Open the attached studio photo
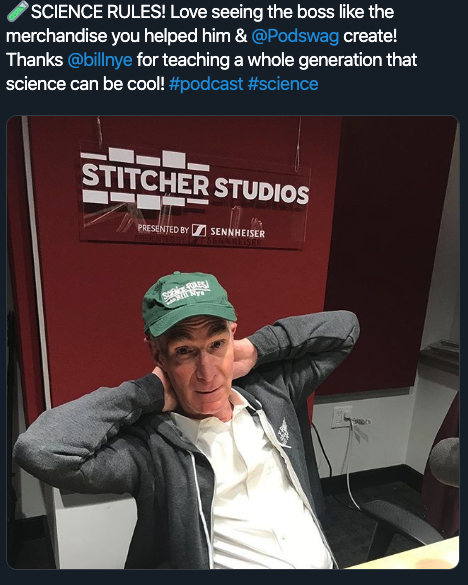 (233, 342)
